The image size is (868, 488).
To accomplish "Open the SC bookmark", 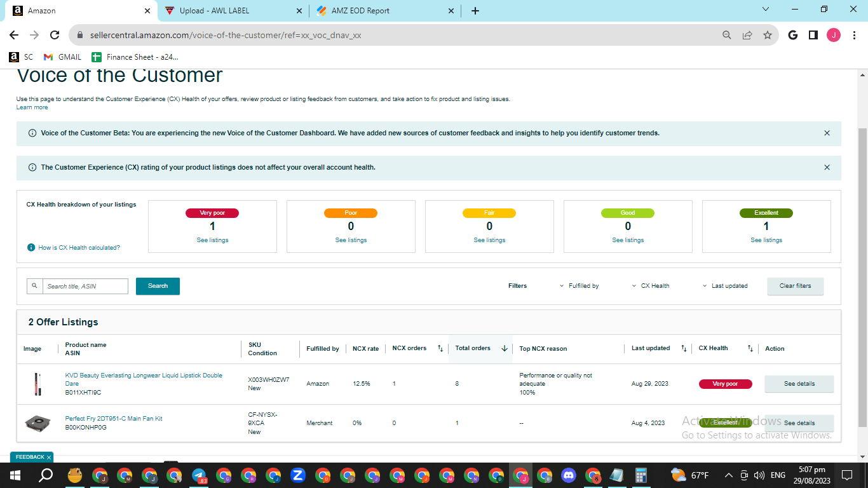I will [21, 57].
